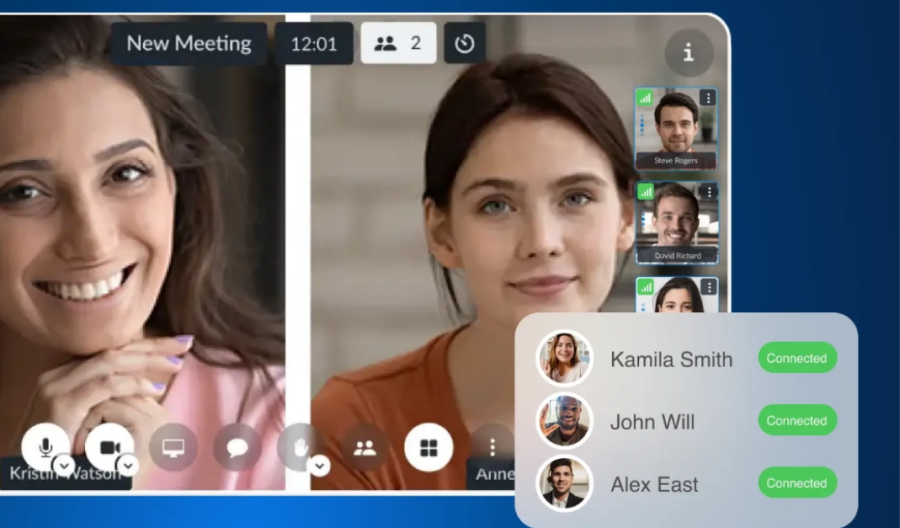
Task: Click John Will avatar
Action: [x=565, y=421]
